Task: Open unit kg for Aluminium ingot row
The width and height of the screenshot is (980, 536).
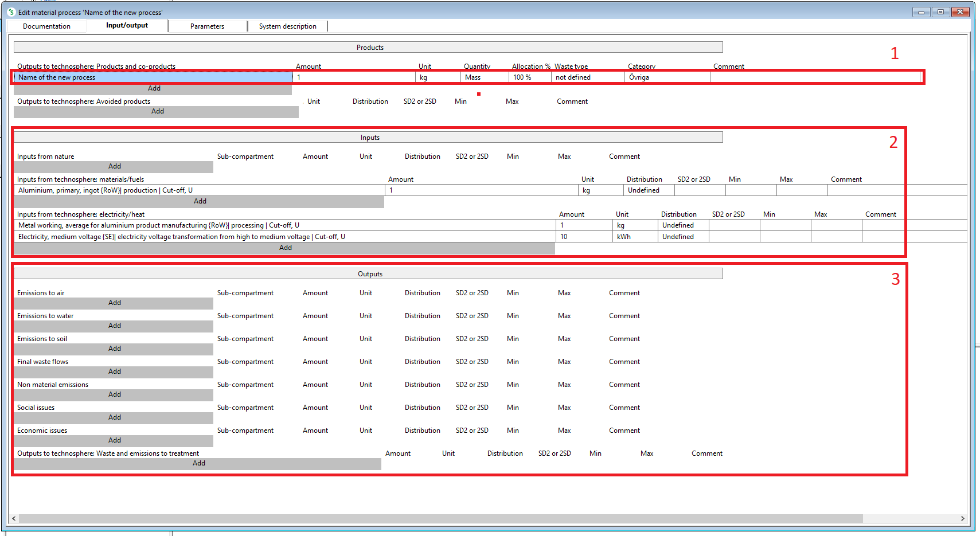Action: 601,190
